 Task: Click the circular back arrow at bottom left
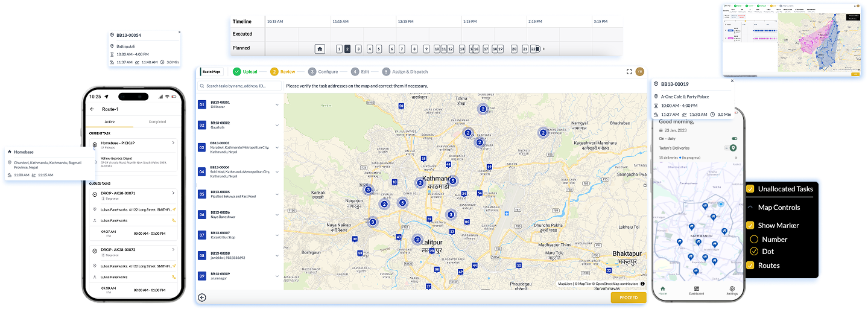pos(202,297)
